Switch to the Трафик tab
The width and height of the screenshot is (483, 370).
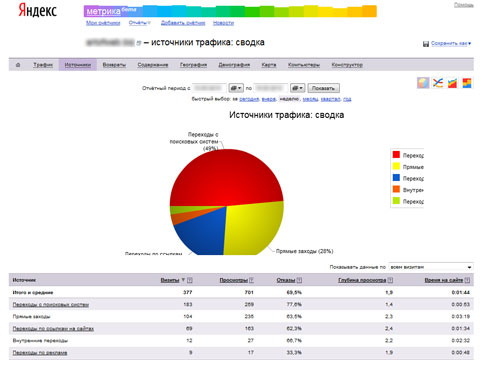[x=43, y=65]
